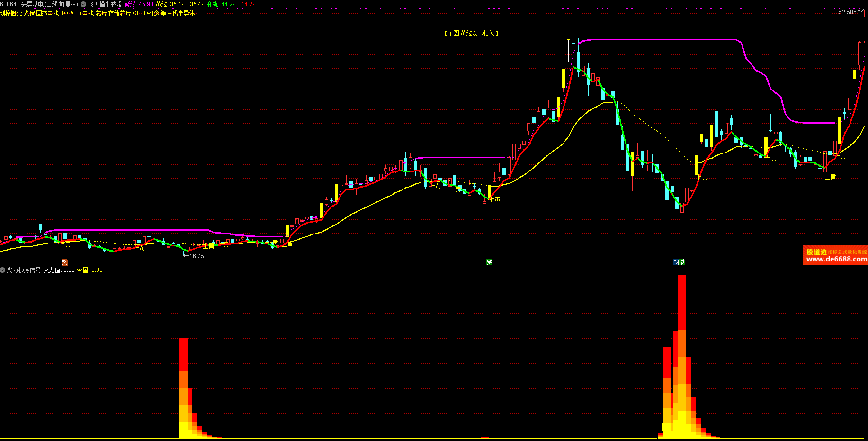The width and height of the screenshot is (868, 441).
Task: Open the OLED概念 concept tag
Action: [146, 13]
